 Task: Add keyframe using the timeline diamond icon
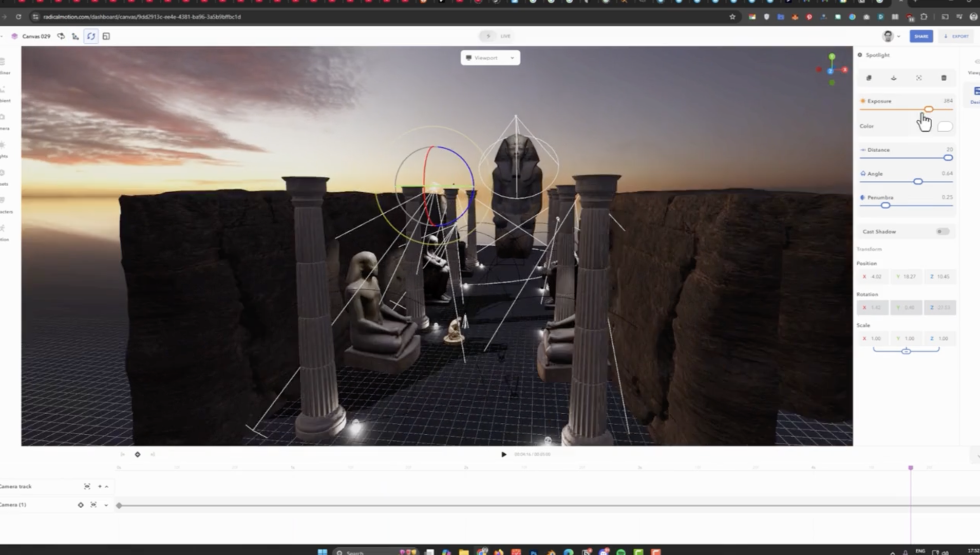[x=138, y=454]
